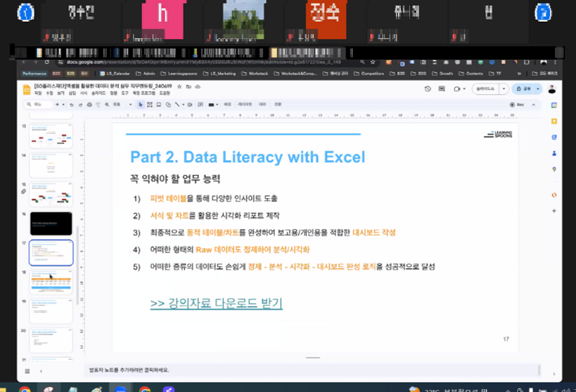Click the redo arrow in toolbar

tap(81, 104)
